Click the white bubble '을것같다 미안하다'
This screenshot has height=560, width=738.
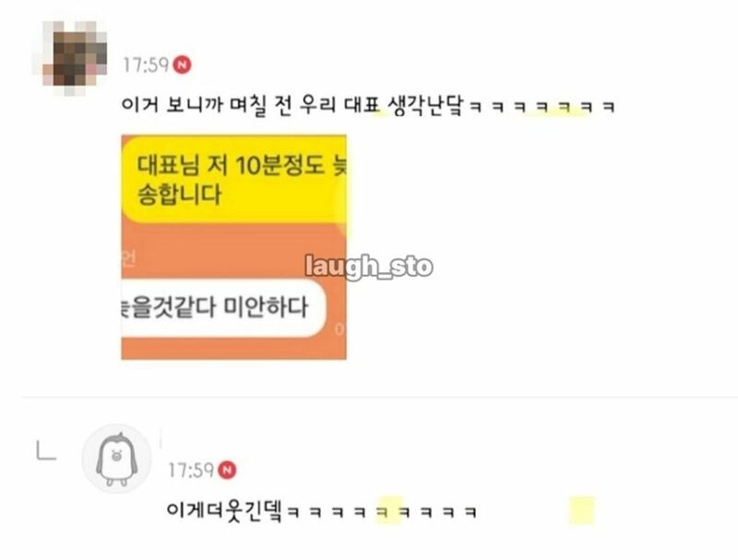point(223,308)
